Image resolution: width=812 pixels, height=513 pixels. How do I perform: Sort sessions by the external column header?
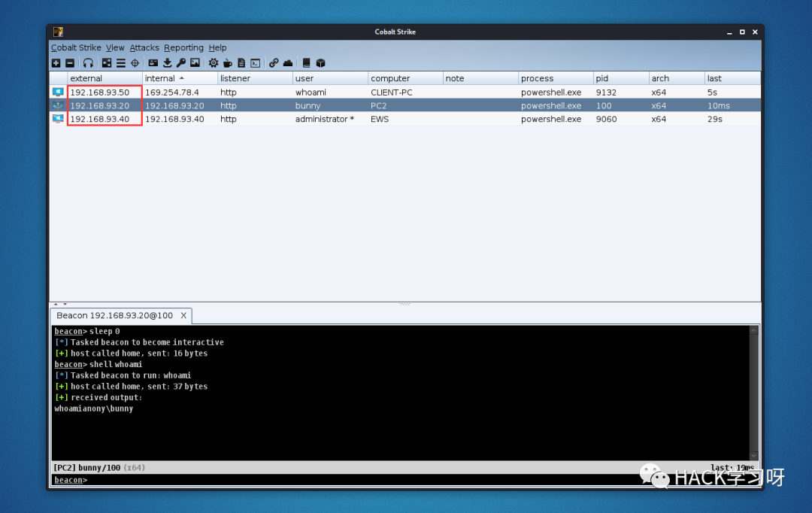[x=105, y=78]
